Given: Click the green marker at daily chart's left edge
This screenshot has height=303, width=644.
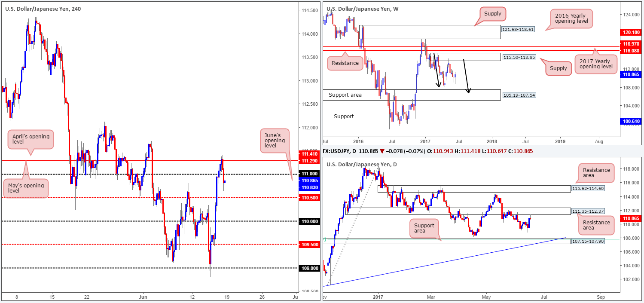Looking at the screenshot, I should tap(324, 239).
